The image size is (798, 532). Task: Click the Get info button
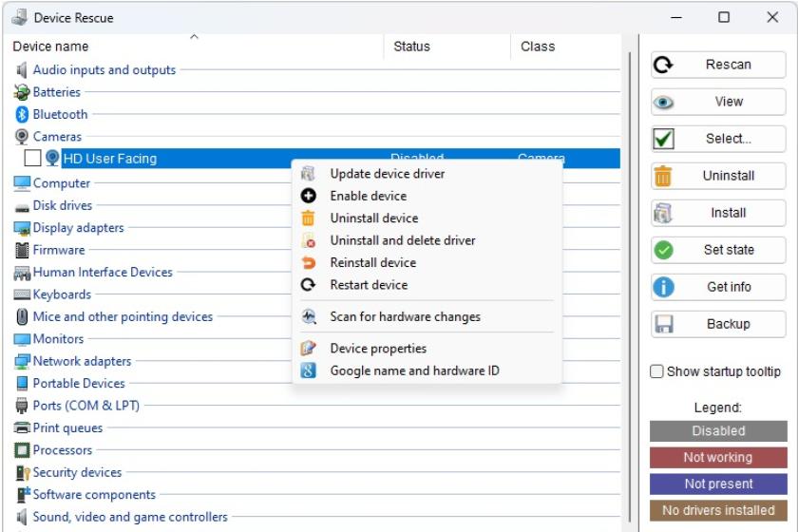coord(718,287)
